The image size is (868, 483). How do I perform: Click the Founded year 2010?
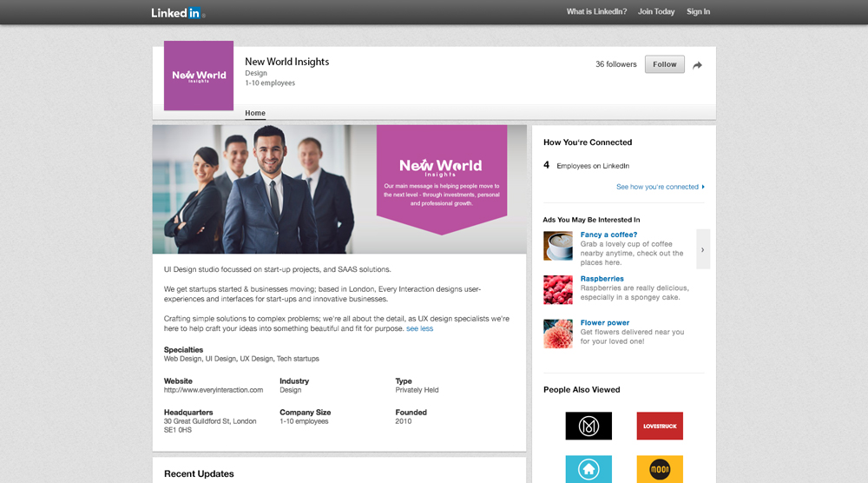404,421
